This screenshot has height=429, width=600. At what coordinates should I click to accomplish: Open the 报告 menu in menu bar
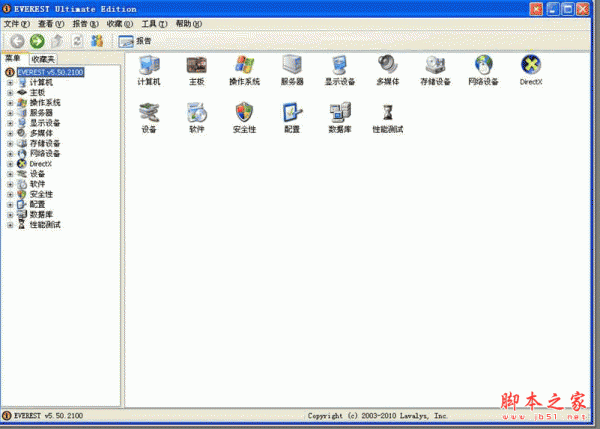point(86,24)
